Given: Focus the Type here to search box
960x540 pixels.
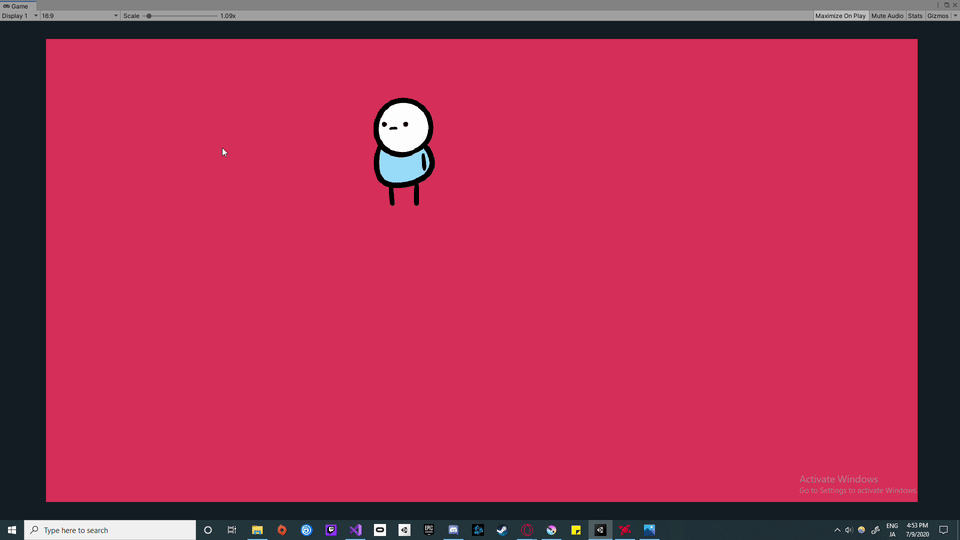Looking at the screenshot, I should (110, 530).
